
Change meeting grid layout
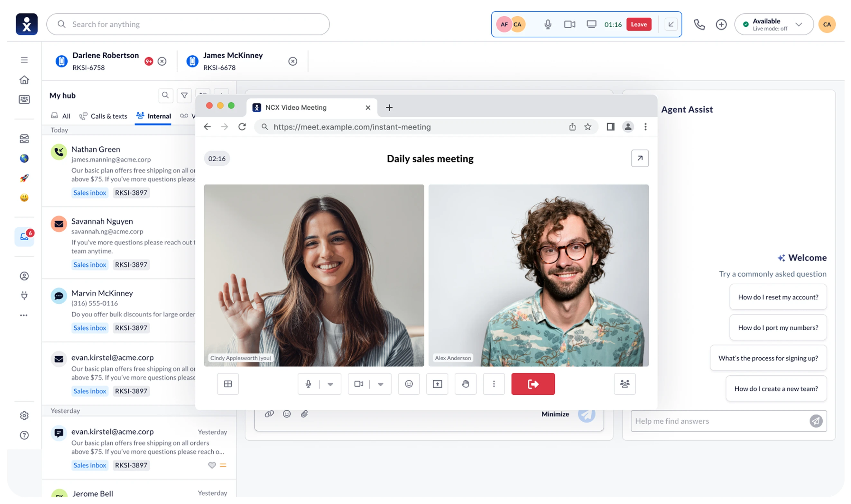tap(228, 384)
